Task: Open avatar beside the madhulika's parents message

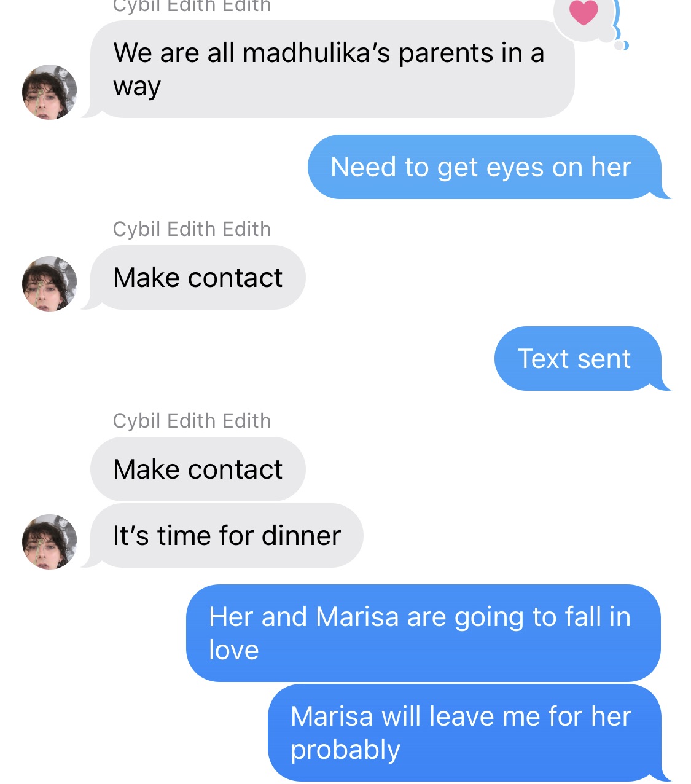Action: [50, 92]
